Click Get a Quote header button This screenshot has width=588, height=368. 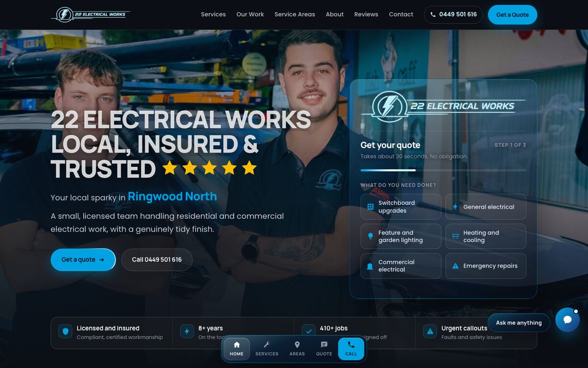pos(513,15)
